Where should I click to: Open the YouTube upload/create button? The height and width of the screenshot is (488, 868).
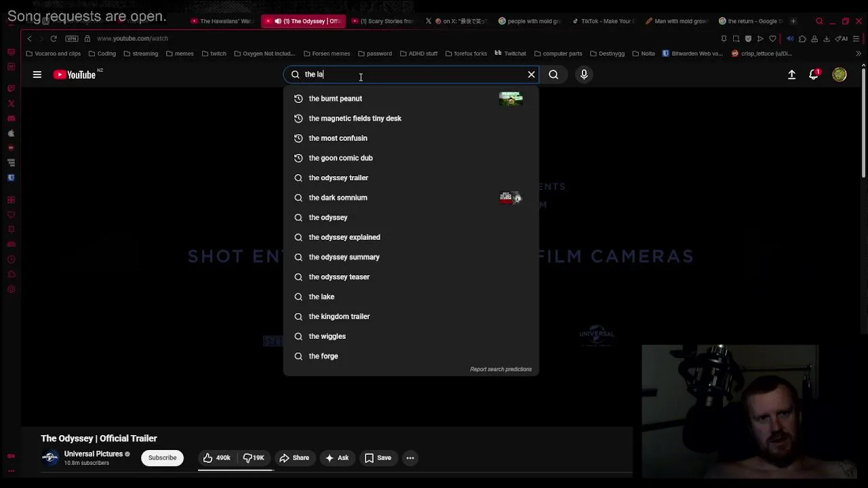tap(791, 75)
